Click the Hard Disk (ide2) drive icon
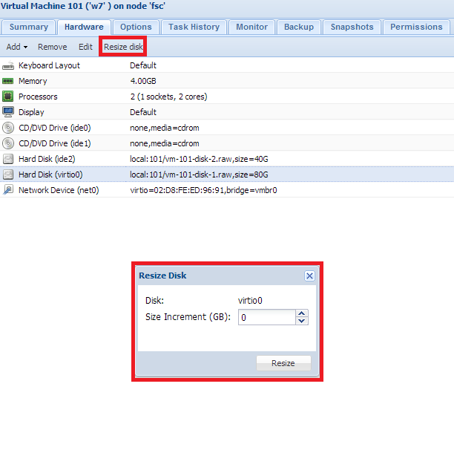 pyautogui.click(x=8, y=159)
